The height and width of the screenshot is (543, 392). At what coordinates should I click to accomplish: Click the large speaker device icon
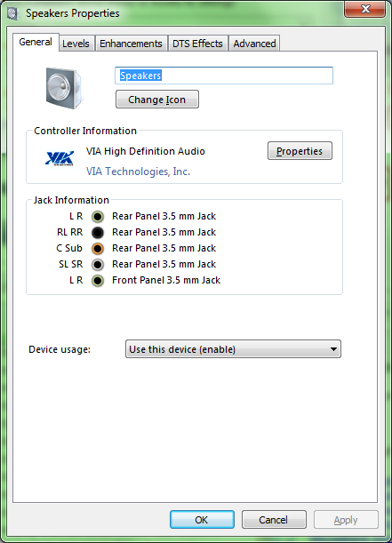[x=64, y=88]
